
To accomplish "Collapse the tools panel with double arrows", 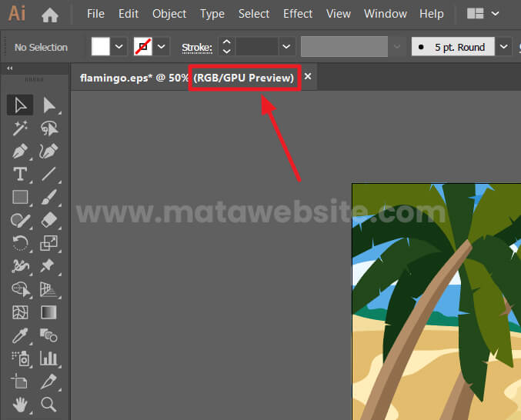I will click(x=10, y=68).
